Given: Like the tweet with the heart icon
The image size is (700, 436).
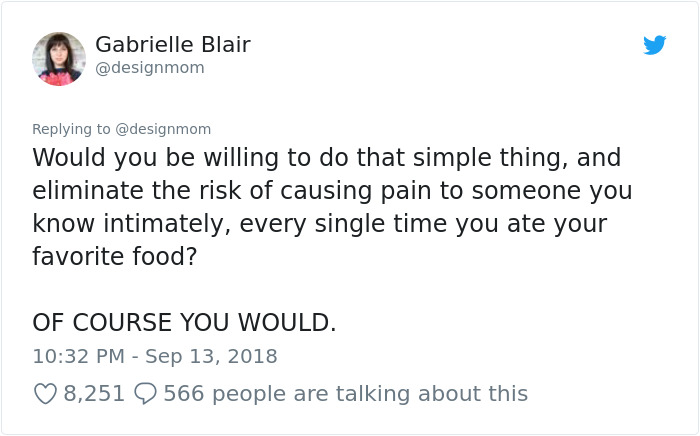Looking at the screenshot, I should coord(45,394).
